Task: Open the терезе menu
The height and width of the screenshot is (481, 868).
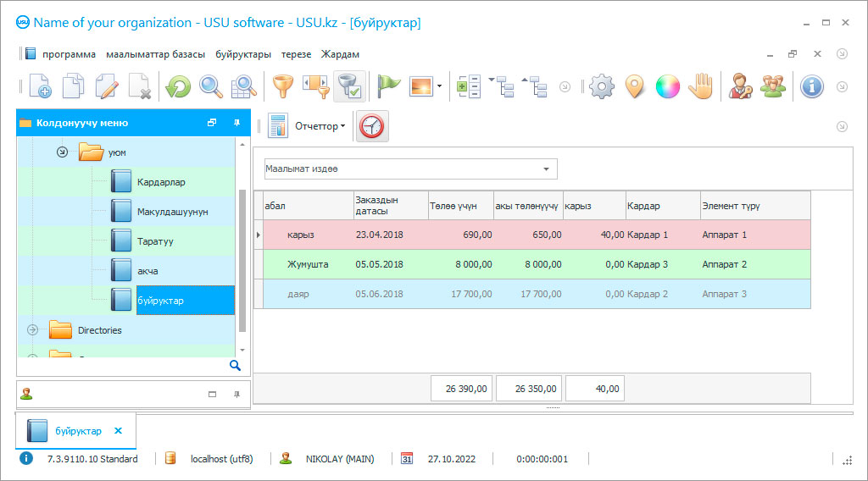Action: (x=296, y=54)
